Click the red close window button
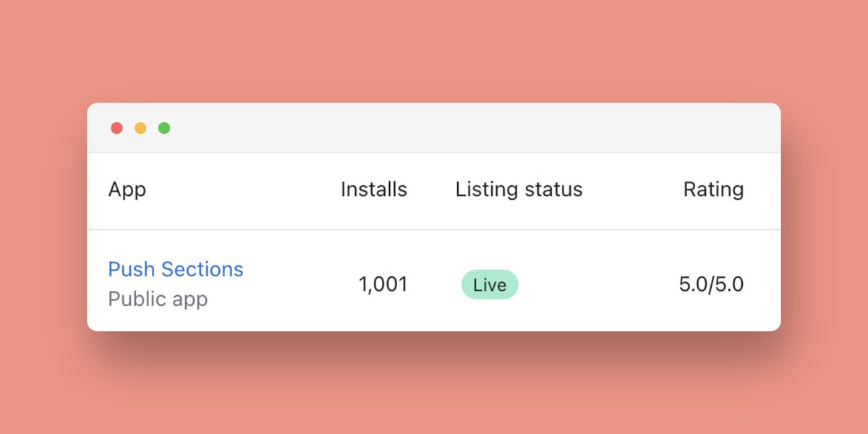Image resolution: width=868 pixels, height=434 pixels. tap(116, 128)
